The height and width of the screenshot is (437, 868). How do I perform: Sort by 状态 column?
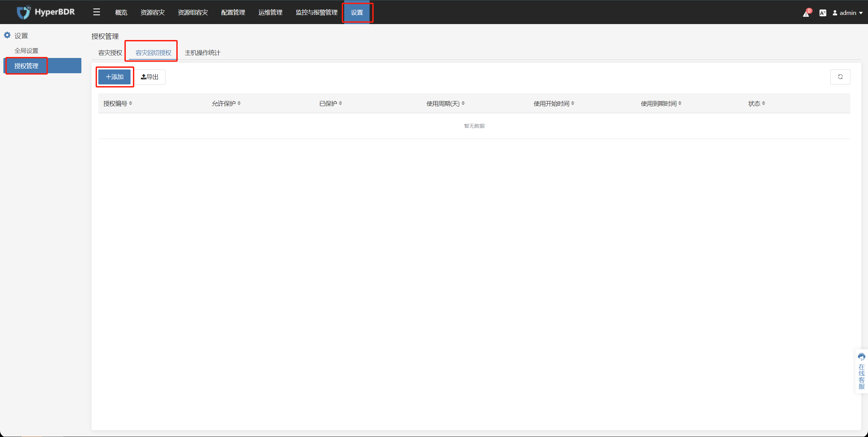click(764, 103)
